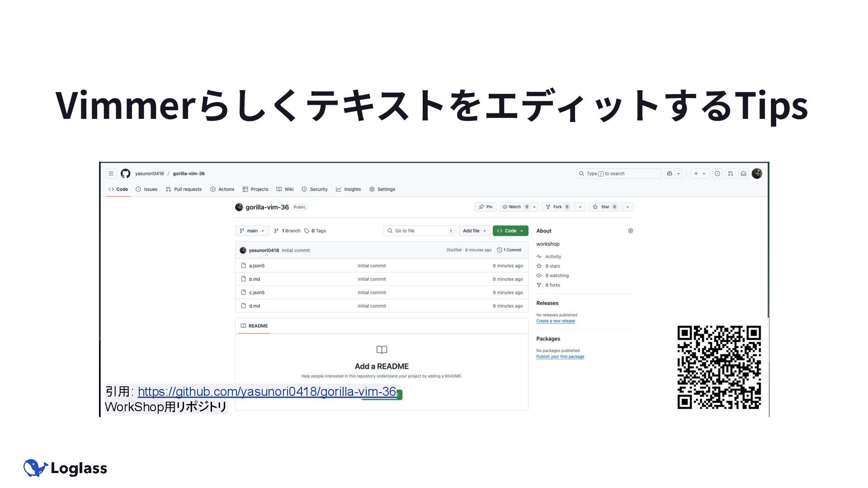The width and height of the screenshot is (868, 488).
Task: Open the Activity link in About
Action: (549, 257)
